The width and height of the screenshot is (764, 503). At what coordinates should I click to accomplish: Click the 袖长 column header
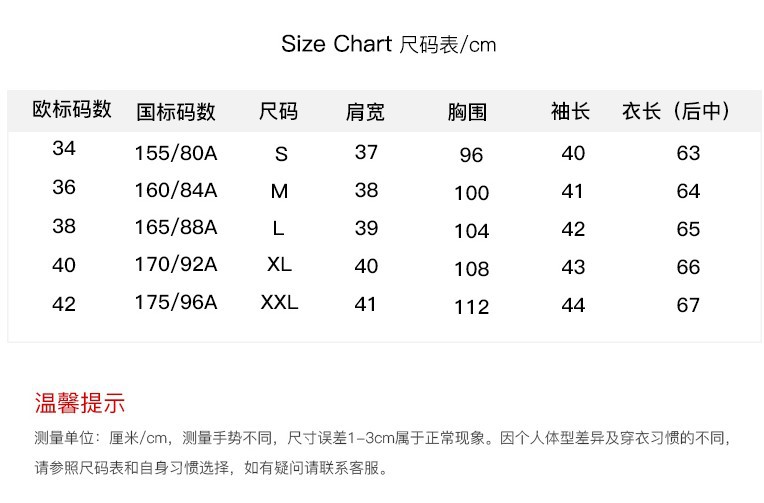571,112
